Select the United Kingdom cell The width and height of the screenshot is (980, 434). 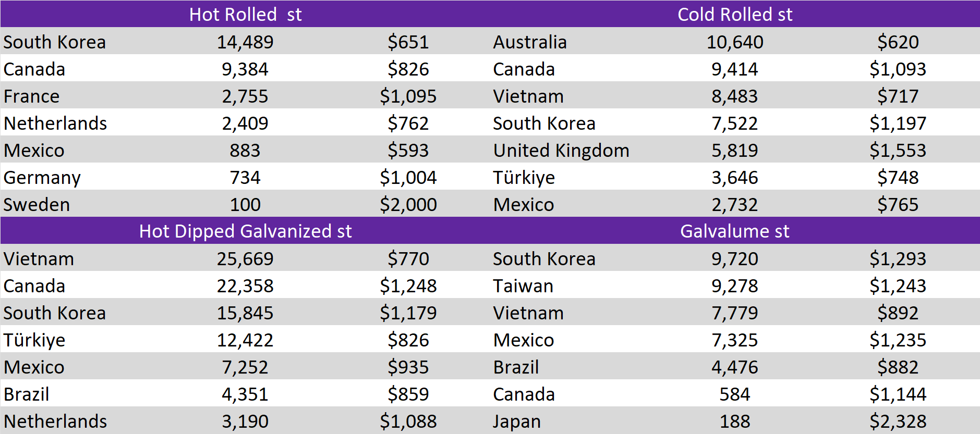(x=561, y=151)
